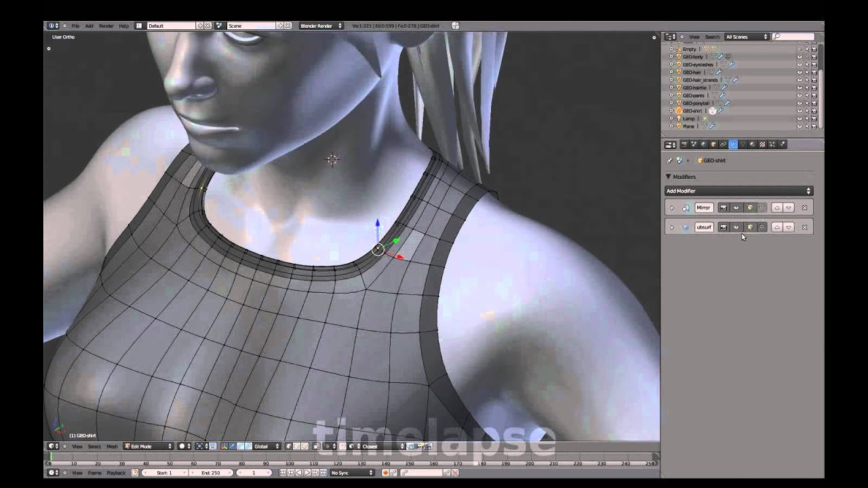
Task: Open the timeline Playback menu
Action: (116, 472)
